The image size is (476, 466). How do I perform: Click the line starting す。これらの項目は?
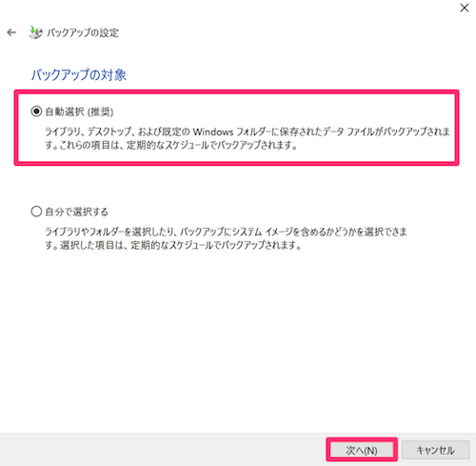pyautogui.click(x=171, y=145)
